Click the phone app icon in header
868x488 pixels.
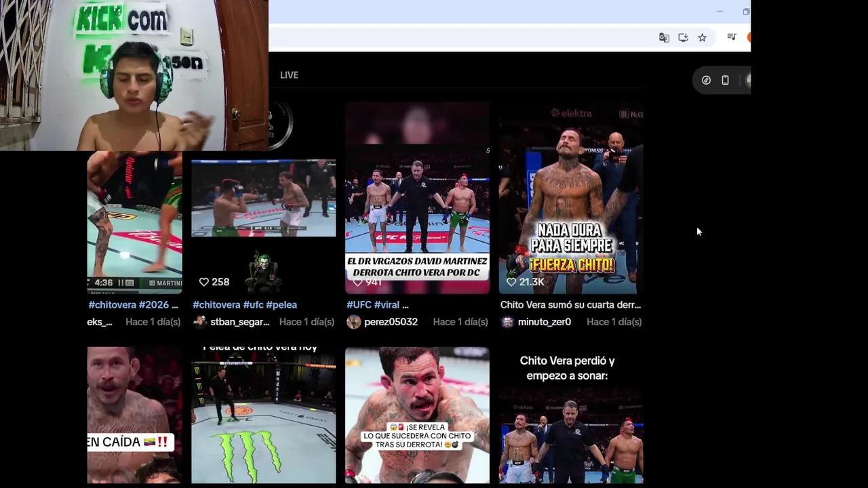coord(725,80)
